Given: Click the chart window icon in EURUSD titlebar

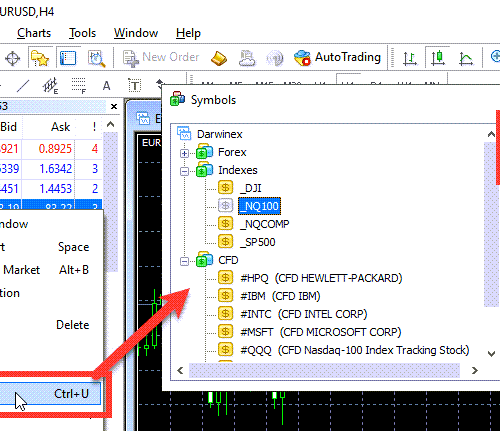Looking at the screenshot, I should (143, 118).
